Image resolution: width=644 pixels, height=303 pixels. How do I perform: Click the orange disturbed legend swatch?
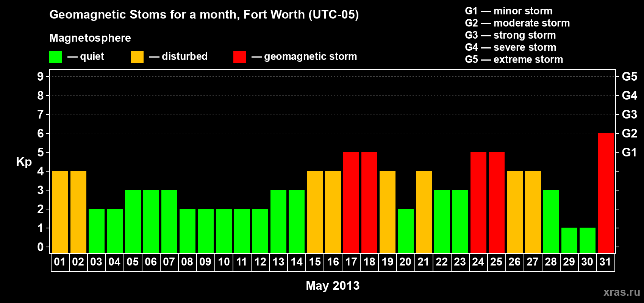click(x=137, y=57)
